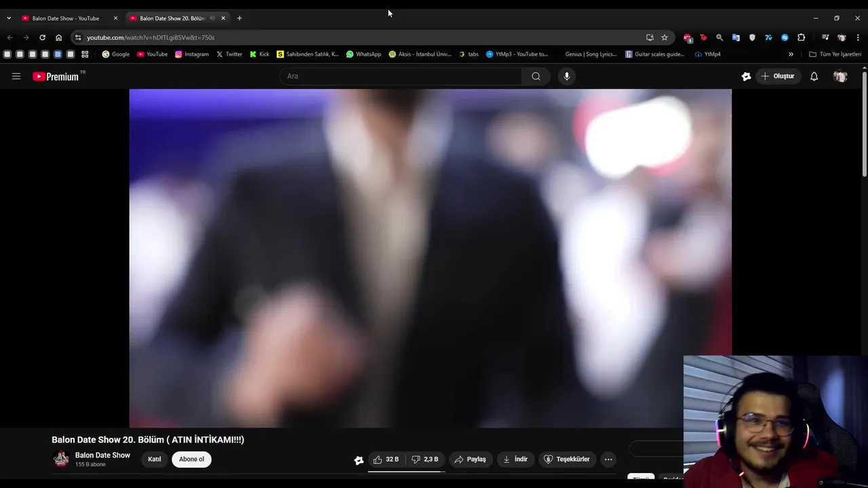Open YouTube notifications bell

[x=814, y=77]
